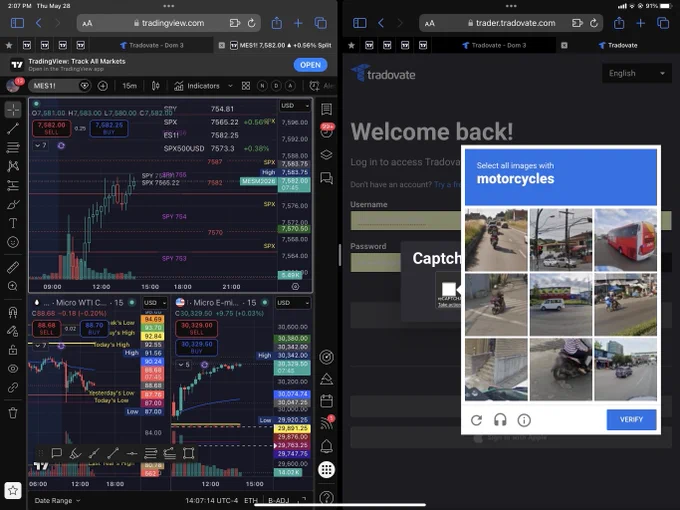The height and width of the screenshot is (510, 680).
Task: Select the trend line drawing tool
Action: pyautogui.click(x=13, y=128)
